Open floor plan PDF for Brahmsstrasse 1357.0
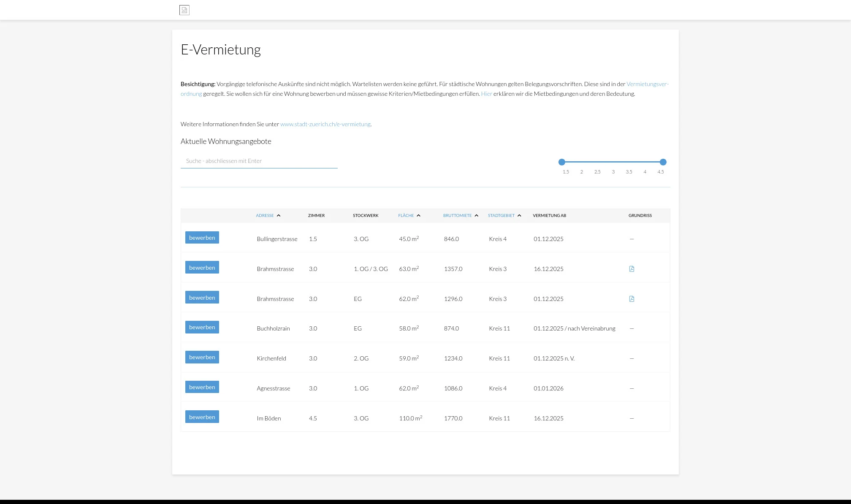This screenshot has width=851, height=504. click(631, 269)
